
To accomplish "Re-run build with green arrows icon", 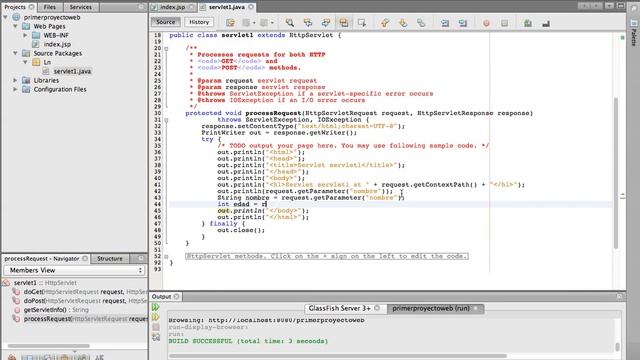I will tap(156, 307).
